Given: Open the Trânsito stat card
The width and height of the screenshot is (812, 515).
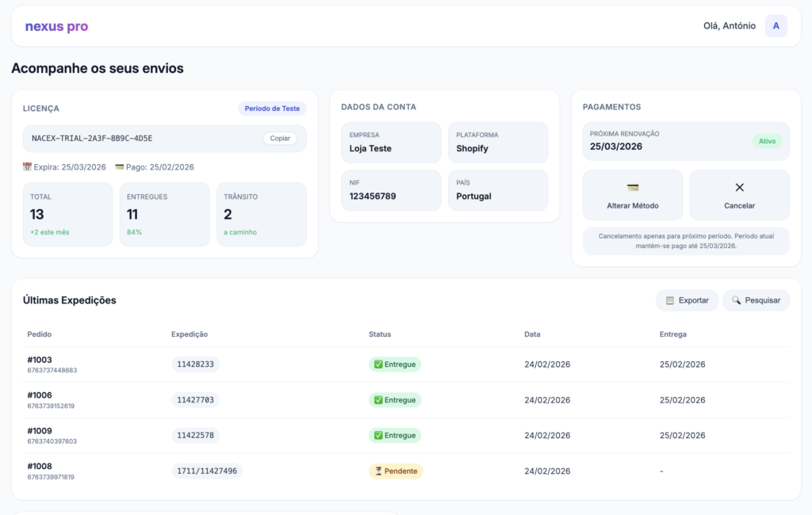Looking at the screenshot, I should (x=261, y=214).
